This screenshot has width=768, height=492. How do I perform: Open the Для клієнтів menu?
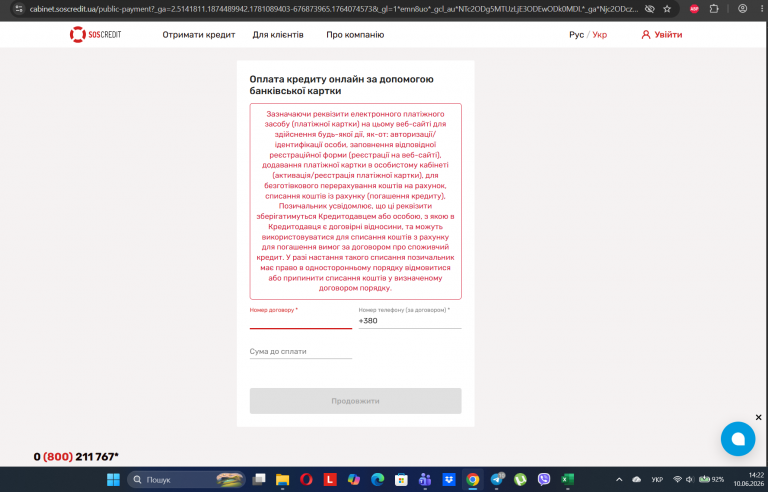(278, 35)
